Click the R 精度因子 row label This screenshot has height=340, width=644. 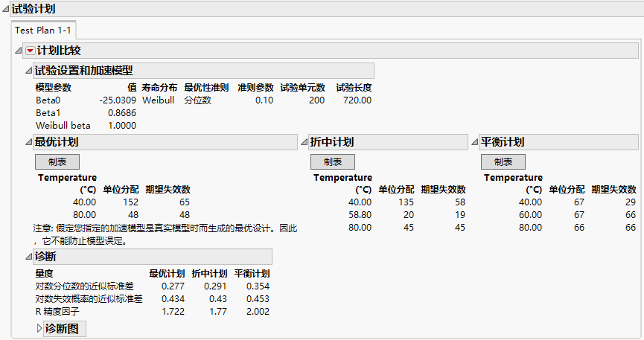(x=57, y=312)
